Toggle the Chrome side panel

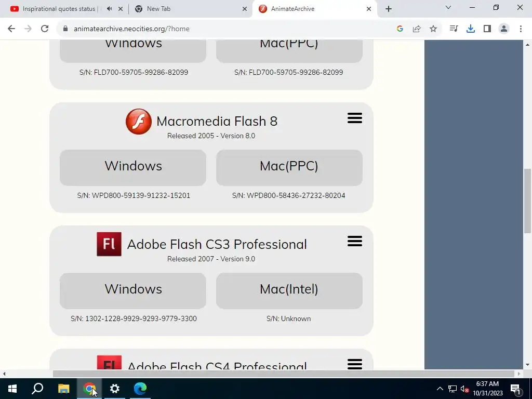click(x=487, y=29)
